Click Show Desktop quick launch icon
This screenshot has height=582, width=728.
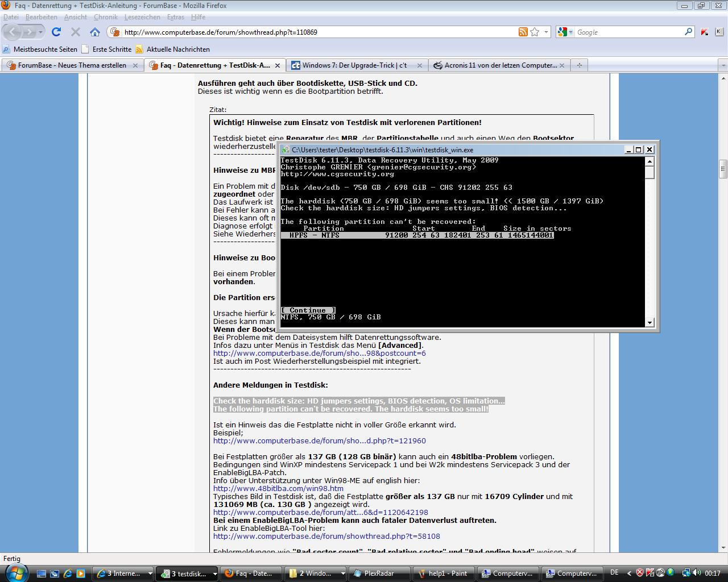(x=42, y=573)
